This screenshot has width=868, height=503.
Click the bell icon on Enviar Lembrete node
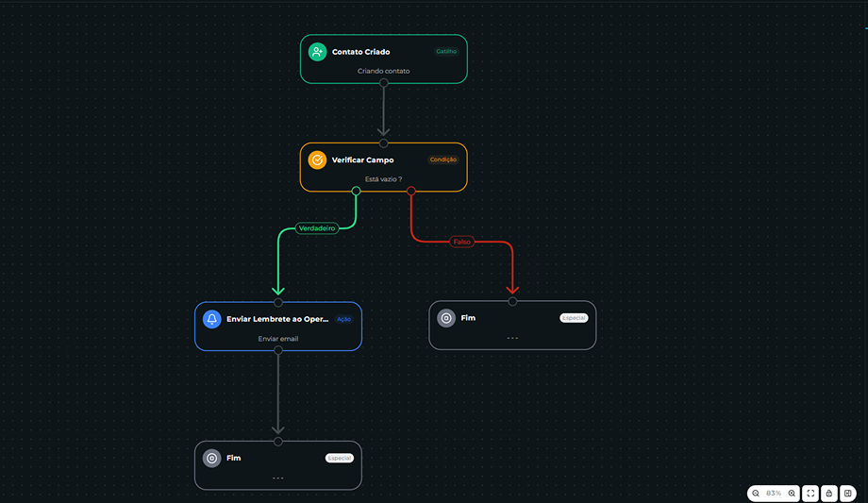coord(212,319)
